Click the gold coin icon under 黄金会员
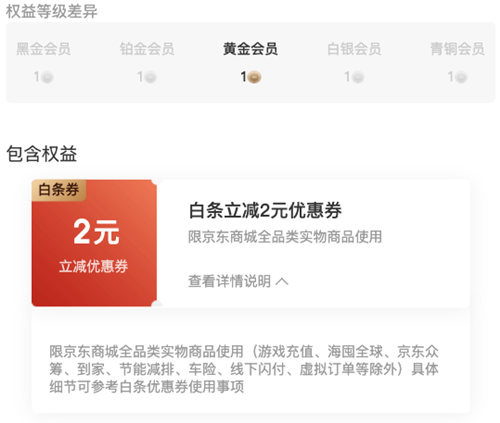 point(254,77)
